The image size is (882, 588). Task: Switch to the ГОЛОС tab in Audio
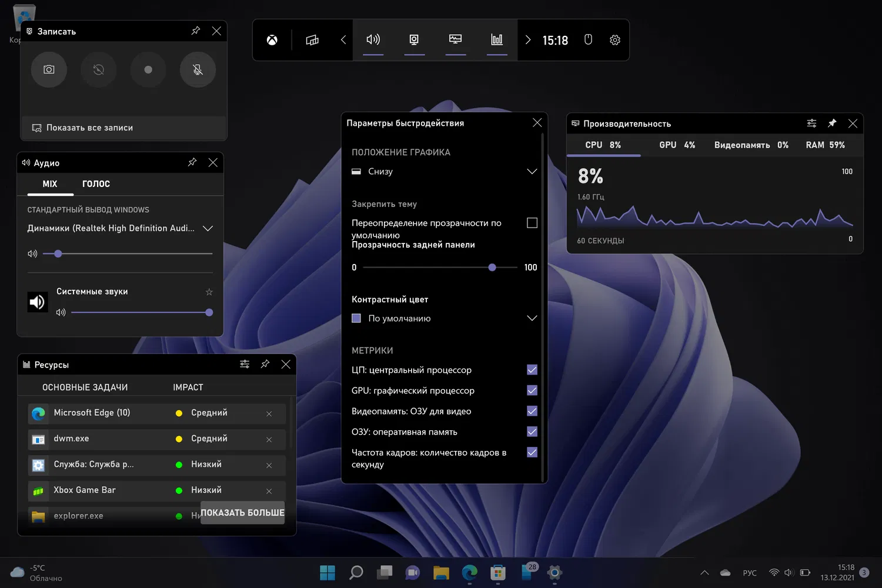[96, 184]
